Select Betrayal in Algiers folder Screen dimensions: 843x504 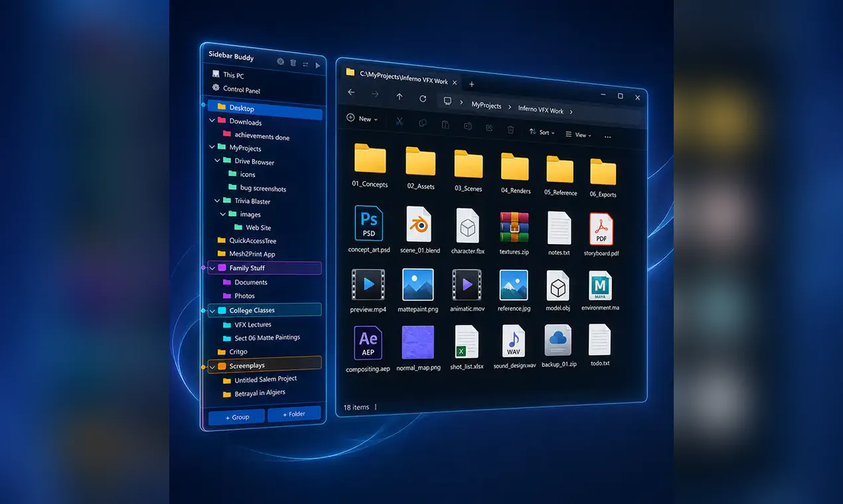(x=254, y=393)
